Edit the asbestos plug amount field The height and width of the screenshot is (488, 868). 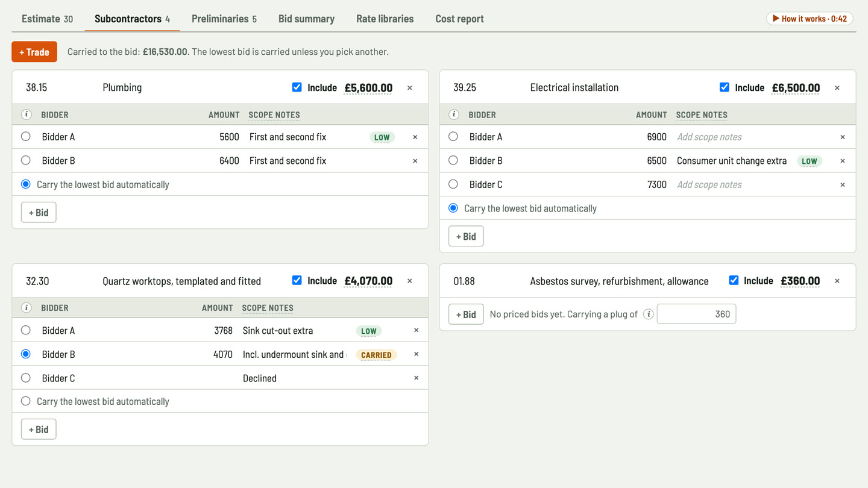point(696,314)
